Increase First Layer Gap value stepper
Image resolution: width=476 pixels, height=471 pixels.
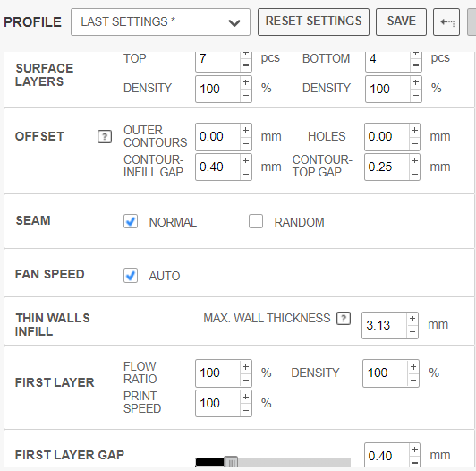(x=414, y=450)
